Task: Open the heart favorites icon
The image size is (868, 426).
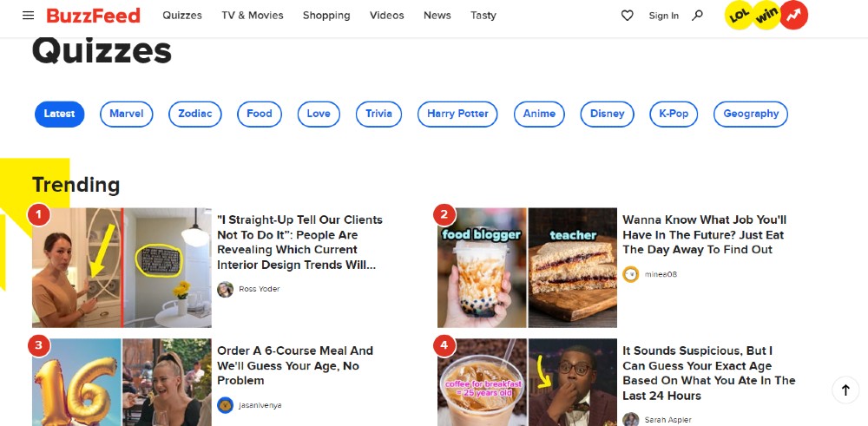Action: [x=628, y=16]
